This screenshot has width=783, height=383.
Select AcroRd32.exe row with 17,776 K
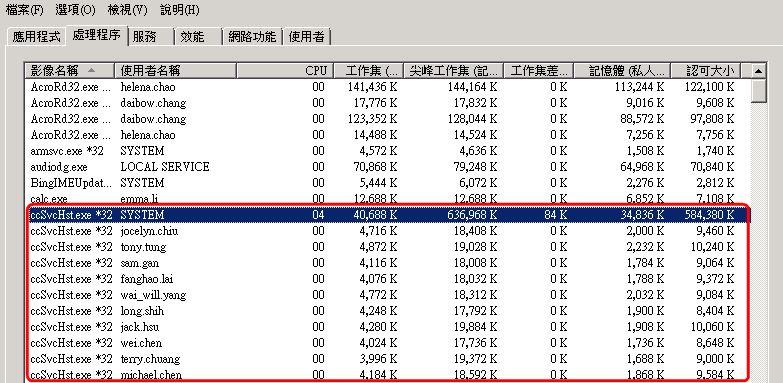(x=387, y=103)
